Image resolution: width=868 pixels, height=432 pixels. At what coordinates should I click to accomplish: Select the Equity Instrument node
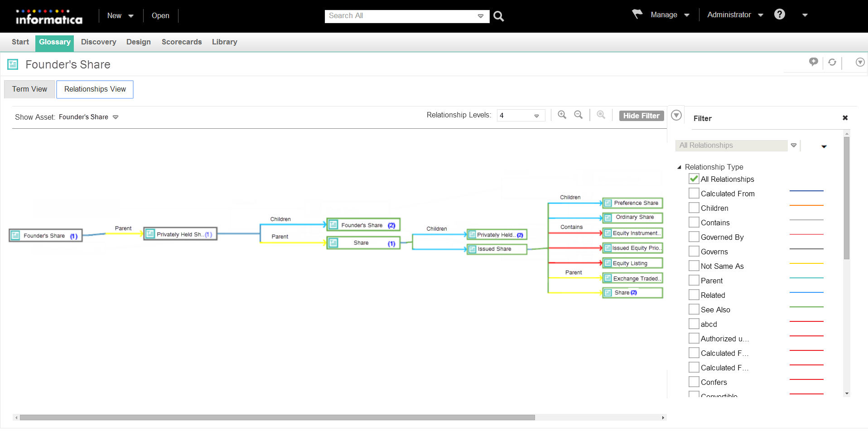(x=632, y=233)
